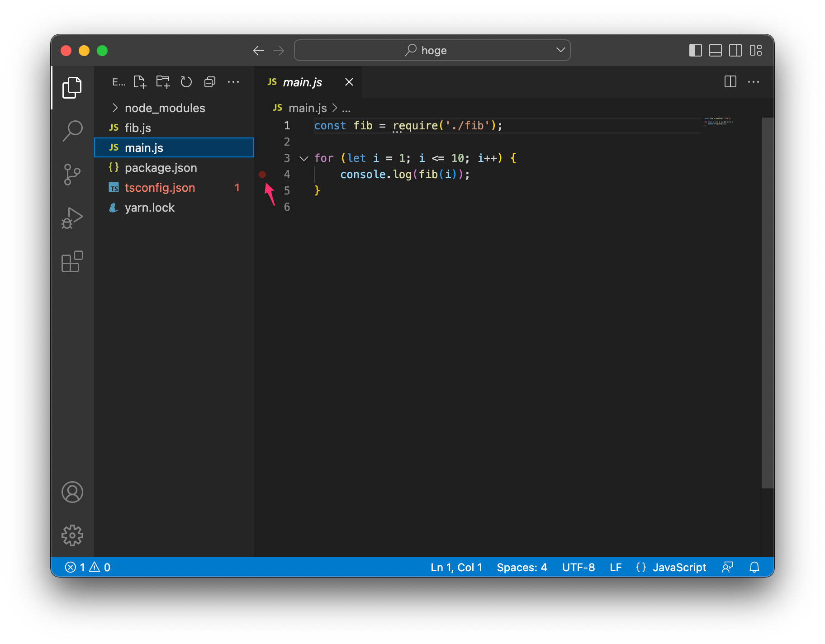The image size is (825, 644).
Task: Click the require call on line 1
Action: pos(415,126)
